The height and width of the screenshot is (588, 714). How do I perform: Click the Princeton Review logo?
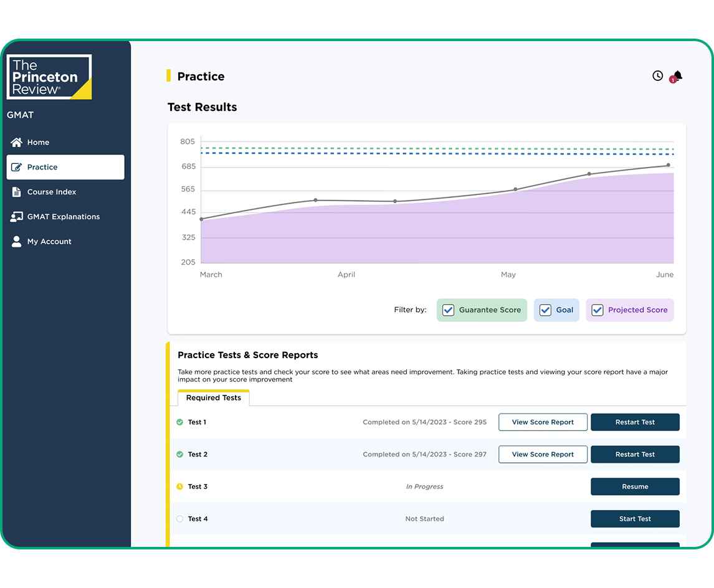point(49,77)
